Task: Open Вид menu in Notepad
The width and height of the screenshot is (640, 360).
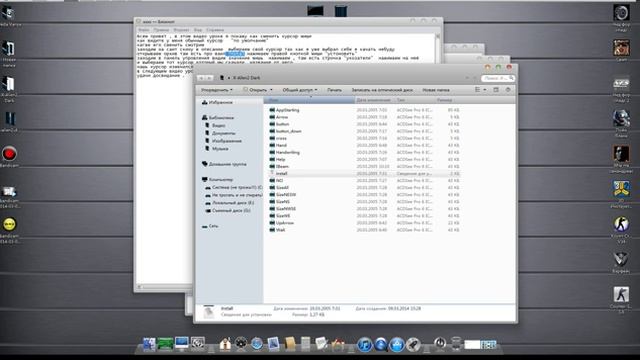Action: [x=198, y=30]
